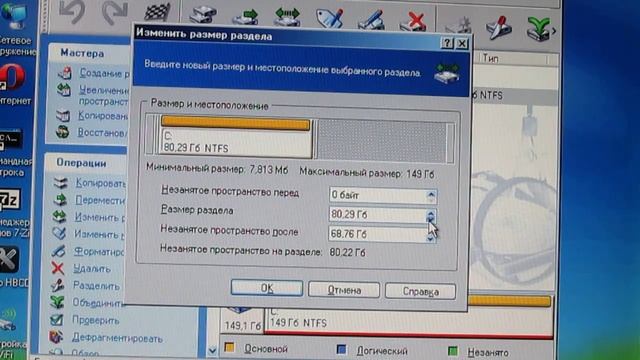Decrease Незанятое пространство перед with down arrow

(x=431, y=200)
